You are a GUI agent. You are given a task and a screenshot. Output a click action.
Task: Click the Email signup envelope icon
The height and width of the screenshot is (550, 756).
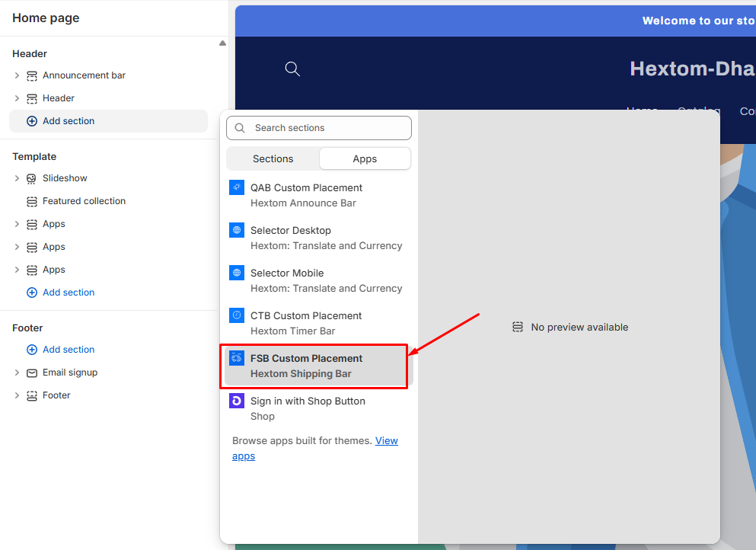tap(31, 373)
